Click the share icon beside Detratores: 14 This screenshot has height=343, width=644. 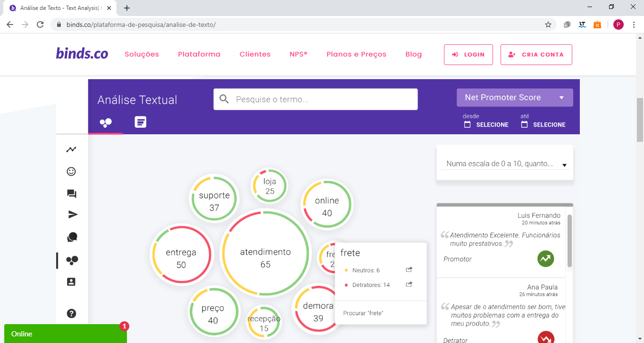(409, 285)
